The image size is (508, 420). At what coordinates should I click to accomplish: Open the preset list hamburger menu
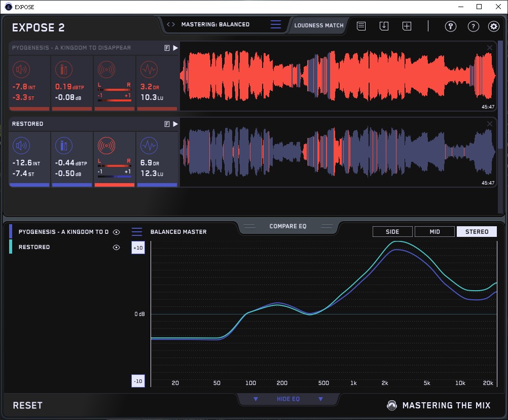point(276,24)
